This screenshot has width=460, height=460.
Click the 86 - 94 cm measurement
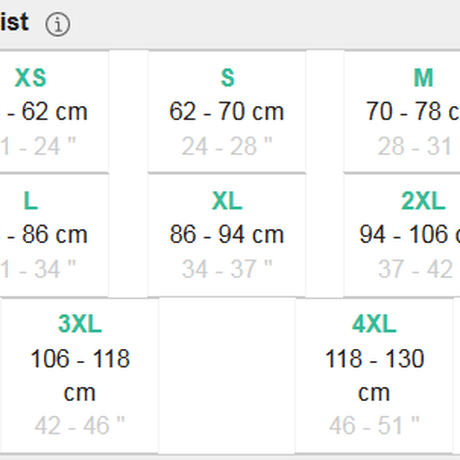click(x=227, y=234)
